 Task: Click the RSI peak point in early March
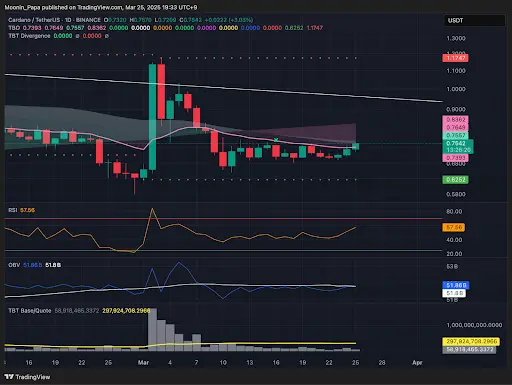152,209
